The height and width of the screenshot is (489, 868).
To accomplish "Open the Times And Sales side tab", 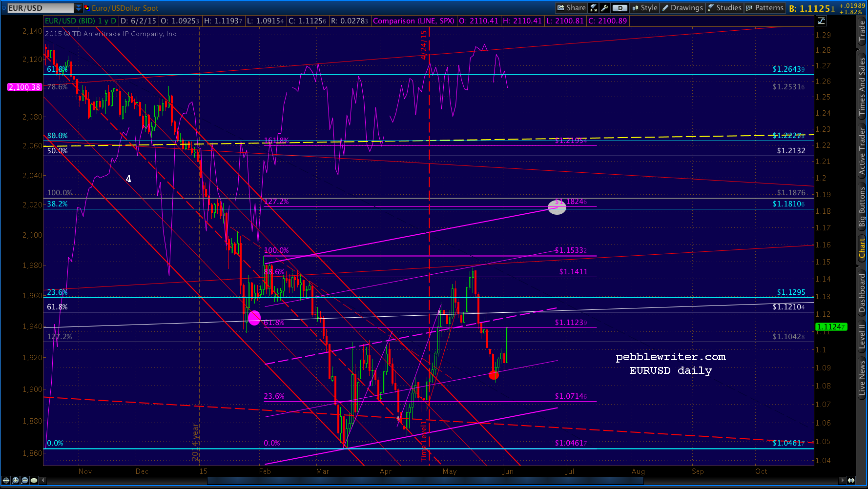I will 862,86.
